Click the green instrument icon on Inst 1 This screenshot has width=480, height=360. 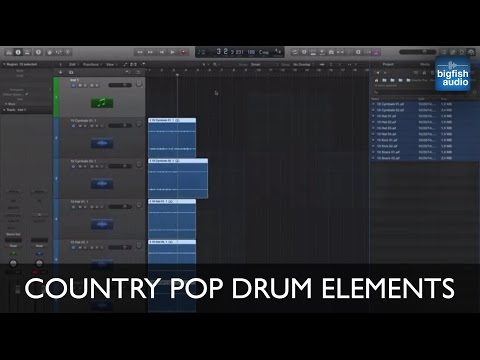point(102,103)
